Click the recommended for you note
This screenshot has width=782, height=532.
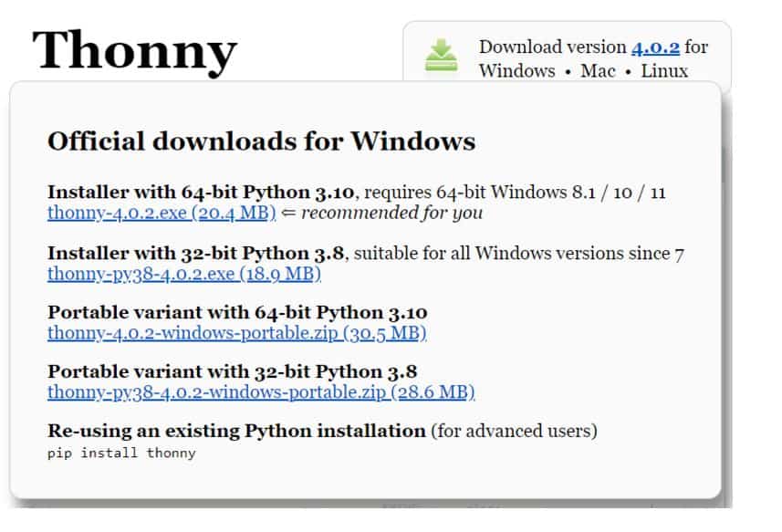tap(391, 214)
